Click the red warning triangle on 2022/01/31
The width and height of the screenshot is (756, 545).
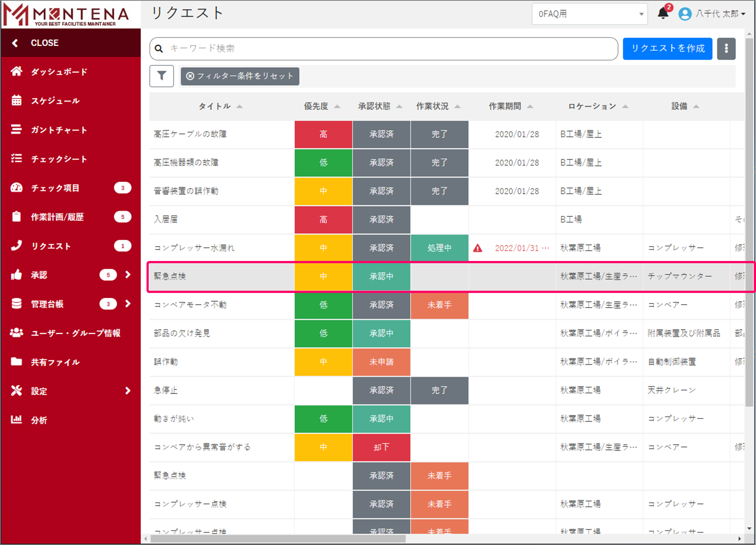pos(477,248)
